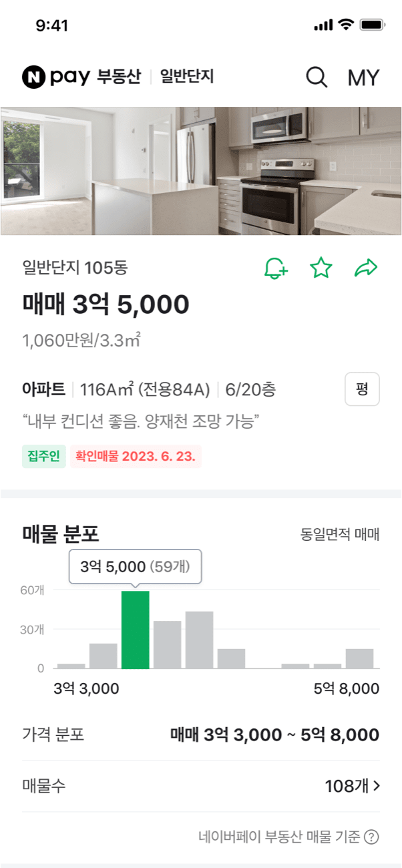Viewport: 402px width, 868px height.
Task: Tap the 집주인 owner badge
Action: (43, 457)
